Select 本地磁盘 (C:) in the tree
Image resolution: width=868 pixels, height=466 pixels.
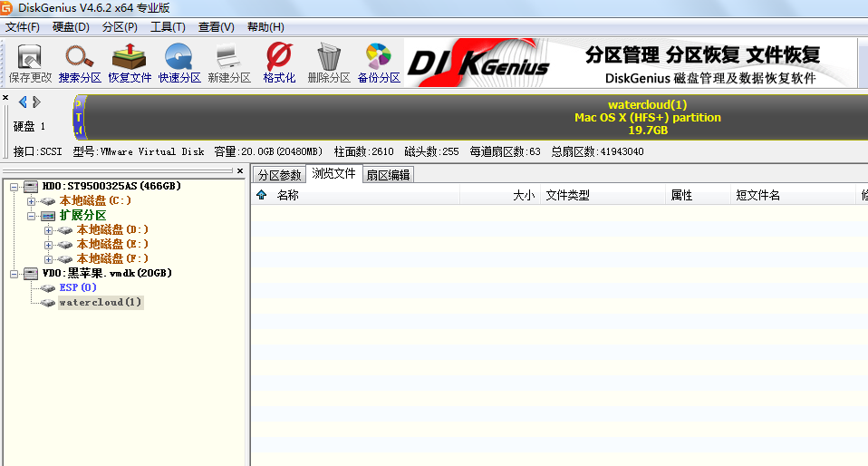tap(95, 200)
